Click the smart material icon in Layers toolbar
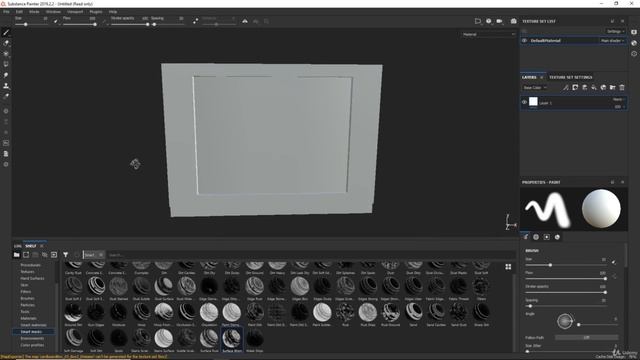640x360 pixels. coord(603,87)
